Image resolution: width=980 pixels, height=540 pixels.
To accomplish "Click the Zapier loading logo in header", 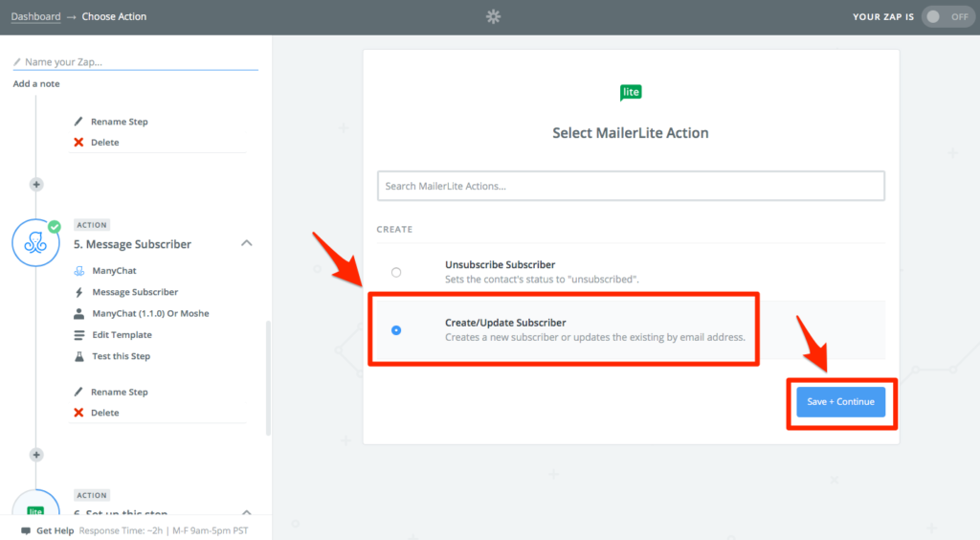I will click(493, 17).
